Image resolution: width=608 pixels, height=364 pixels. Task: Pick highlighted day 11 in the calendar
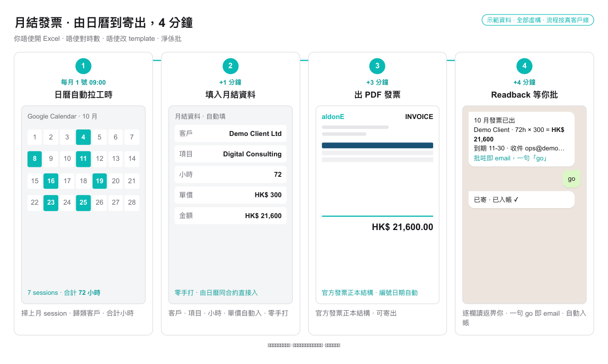[83, 159]
